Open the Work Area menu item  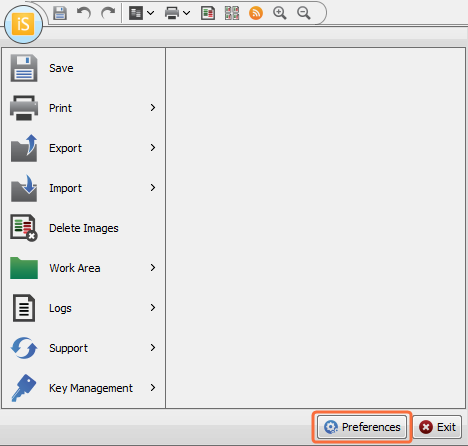tap(83, 268)
